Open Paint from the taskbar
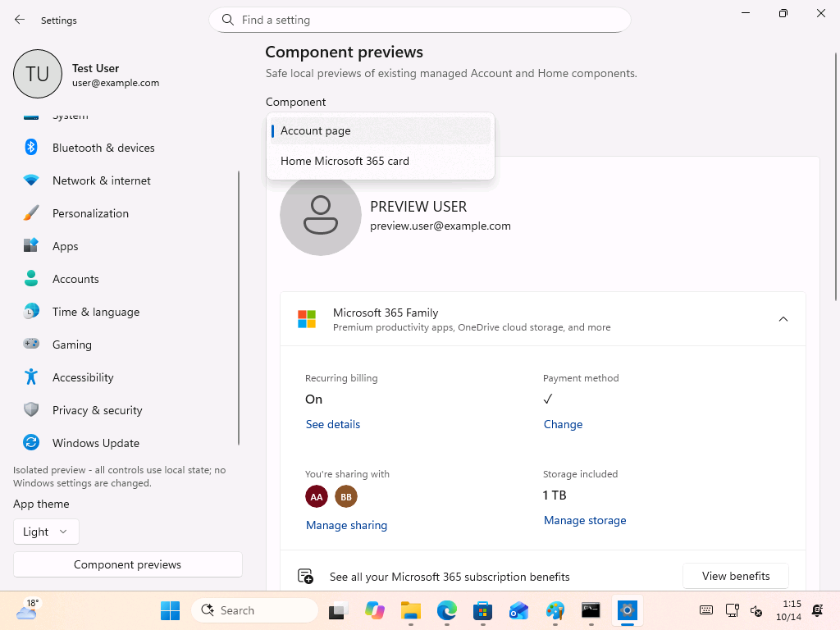 [555, 610]
